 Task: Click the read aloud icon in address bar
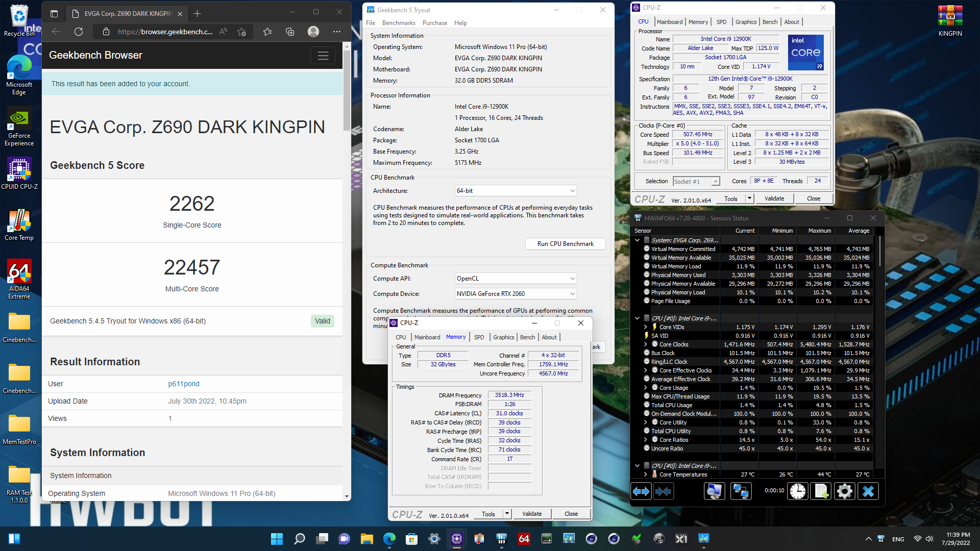(x=224, y=32)
